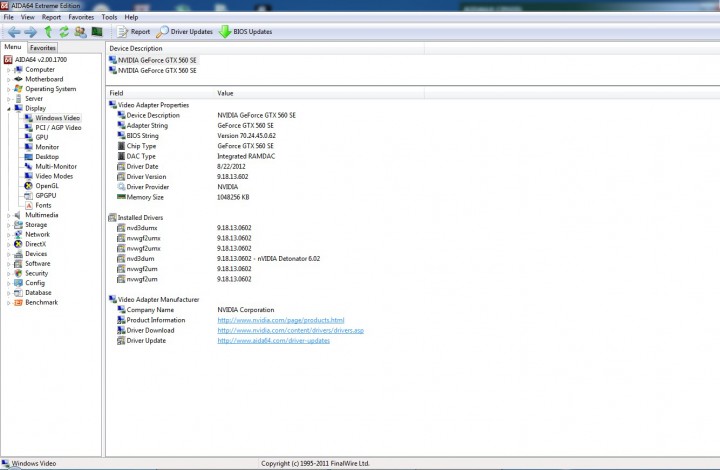Open Report from the toolbar
Viewport: 720px width, 470px height.
[134, 32]
